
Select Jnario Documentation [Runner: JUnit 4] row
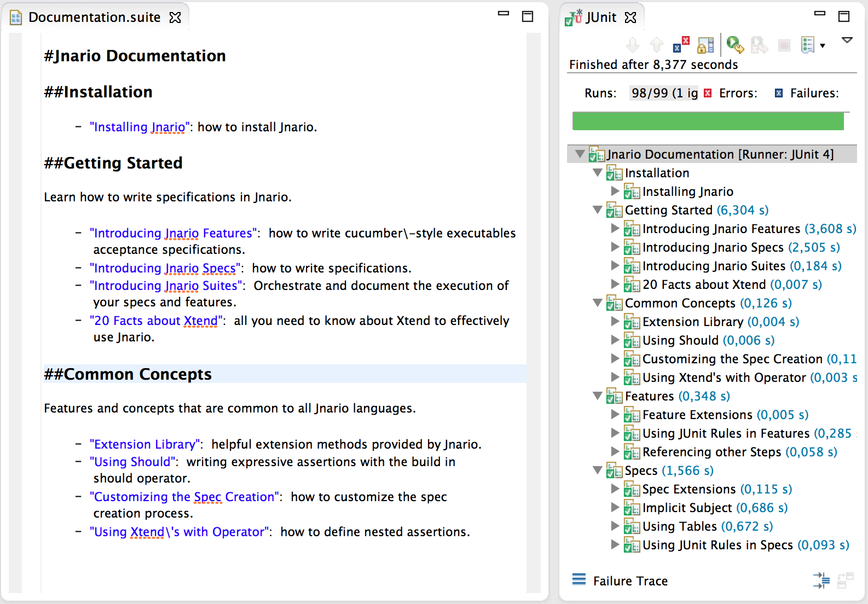pyautogui.click(x=712, y=154)
